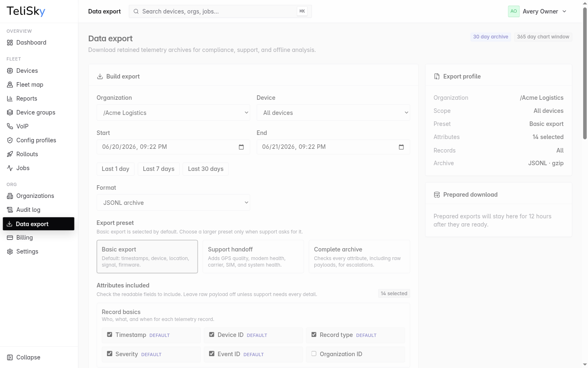Set range with Last 30 days button
Viewport: 588px width, 368px height.
(206, 169)
